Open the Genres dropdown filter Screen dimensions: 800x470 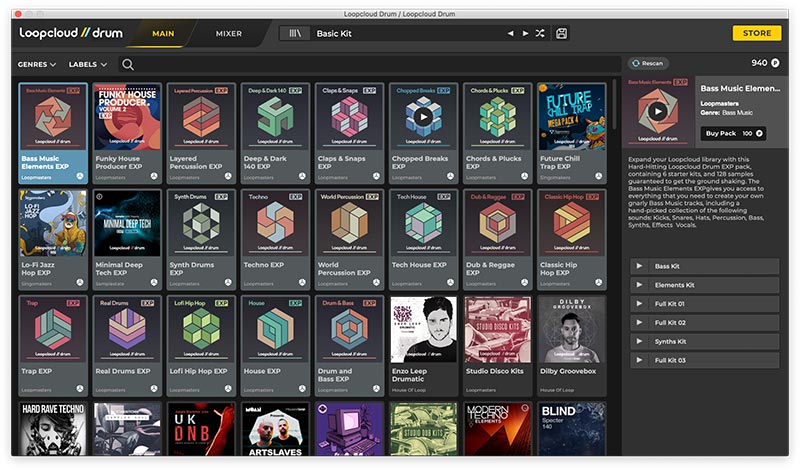37,64
